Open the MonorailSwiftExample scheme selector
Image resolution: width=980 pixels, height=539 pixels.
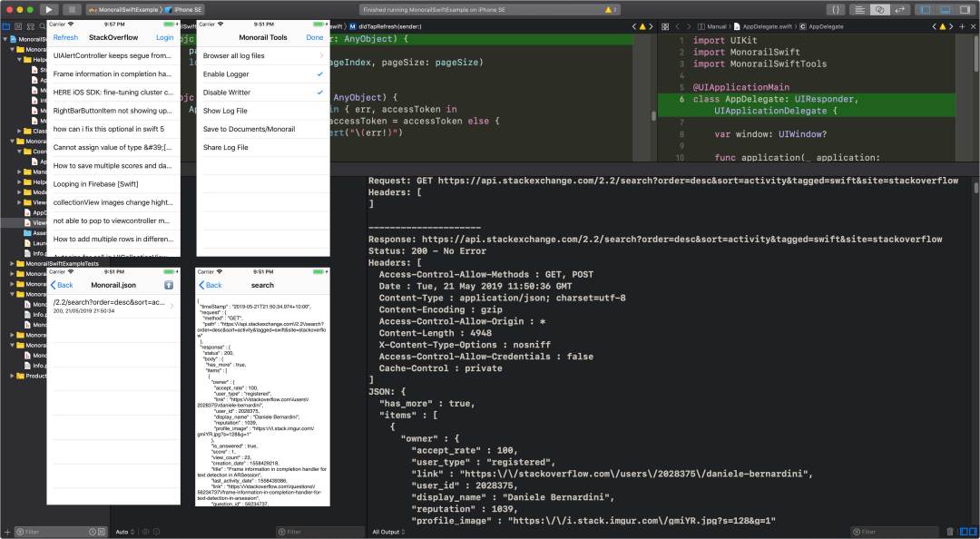(x=123, y=9)
